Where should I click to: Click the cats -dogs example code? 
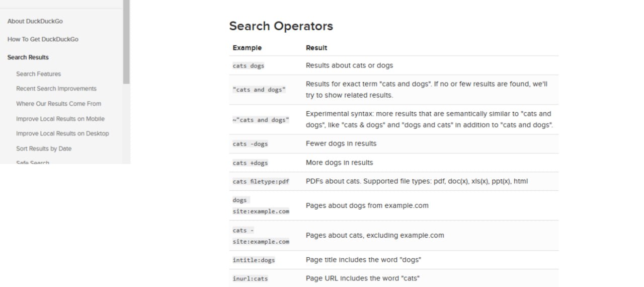click(250, 144)
